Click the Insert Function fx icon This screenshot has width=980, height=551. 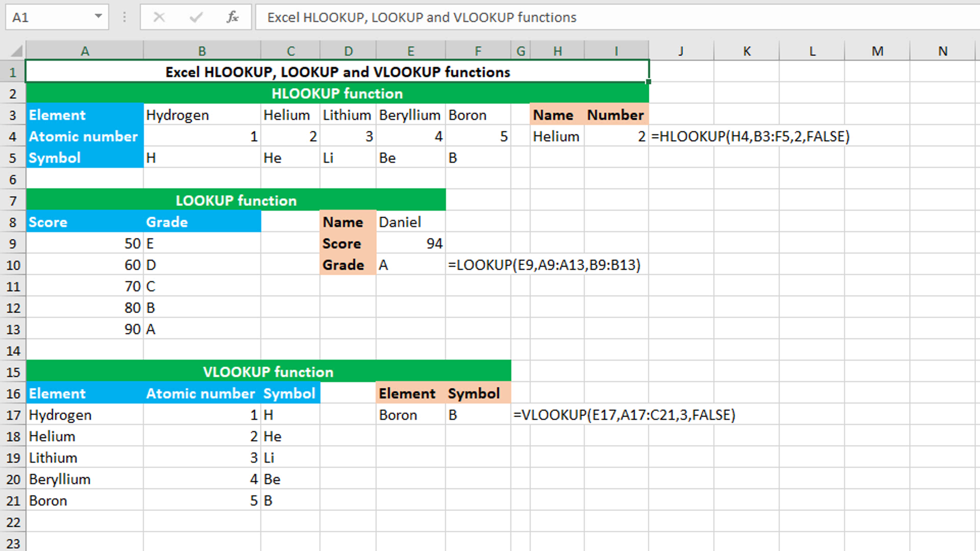(233, 17)
